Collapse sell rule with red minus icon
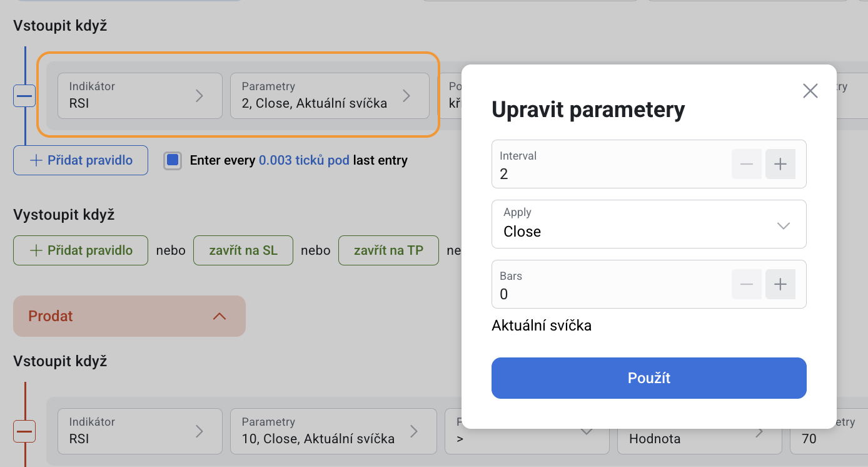Screen dimensions: 868x467 (x=24, y=431)
